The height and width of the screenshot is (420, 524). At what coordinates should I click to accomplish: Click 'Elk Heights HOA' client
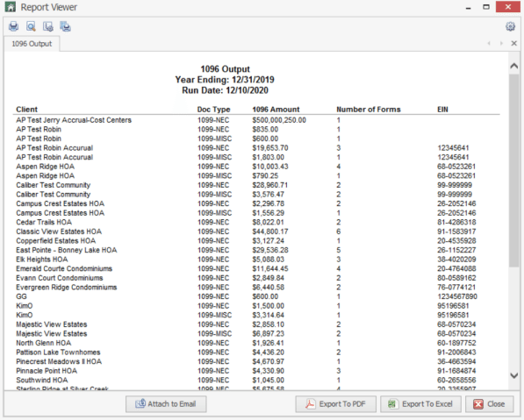[x=42, y=260]
